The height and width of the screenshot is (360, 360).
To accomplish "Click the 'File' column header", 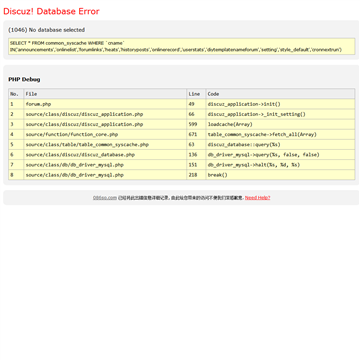I will pyautogui.click(x=105, y=94).
